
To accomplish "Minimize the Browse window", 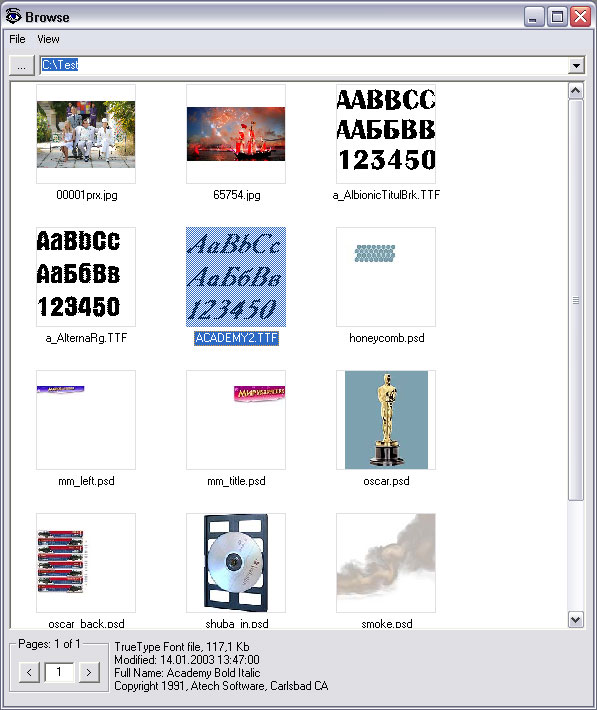I will 534,17.
